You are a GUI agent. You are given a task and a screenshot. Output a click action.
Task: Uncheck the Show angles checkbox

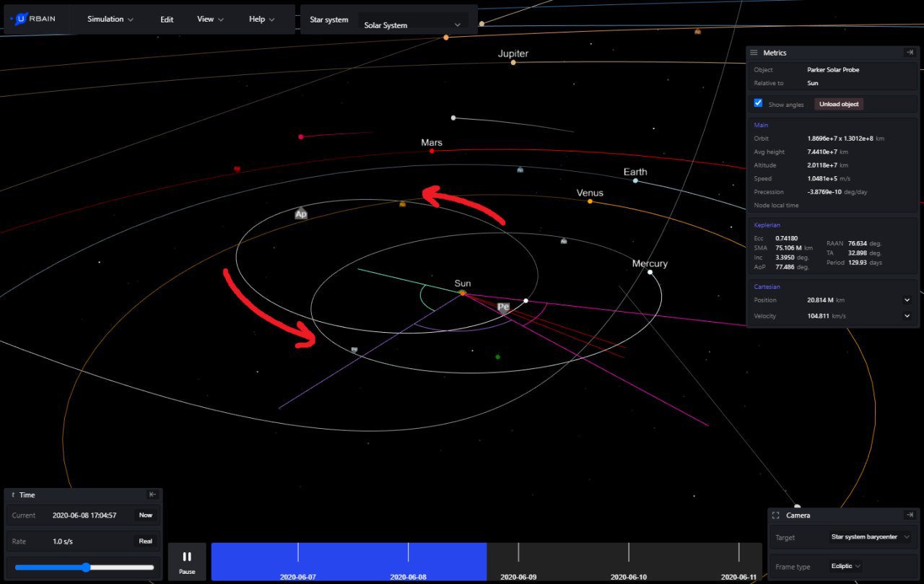[758, 103]
